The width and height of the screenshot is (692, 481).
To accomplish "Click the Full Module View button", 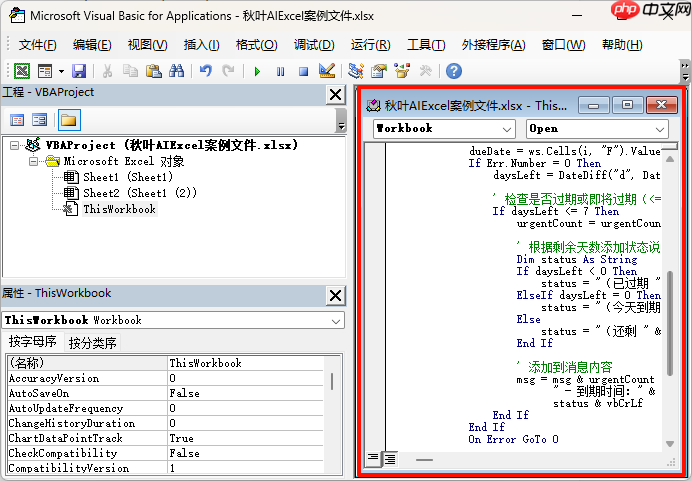I will (390, 459).
